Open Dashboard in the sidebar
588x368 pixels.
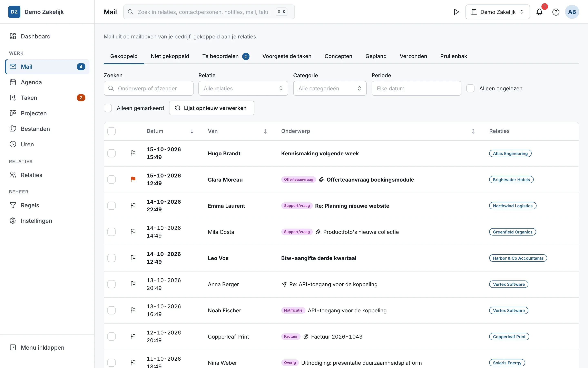click(x=47, y=36)
